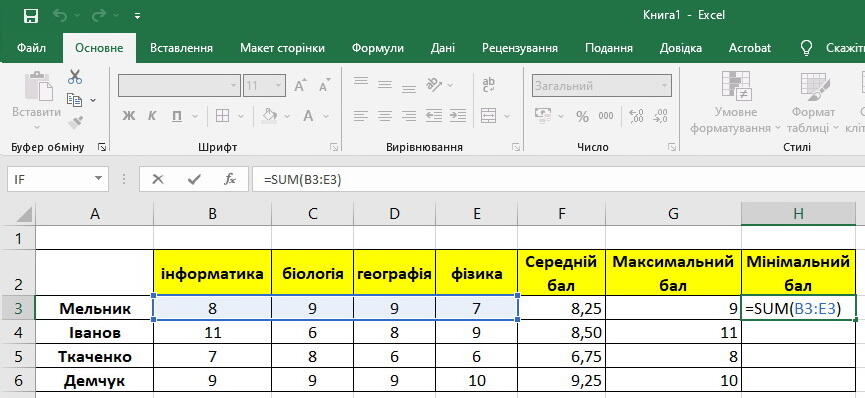Click the Fill Color paint bucket
This screenshot has width=865, height=398.
click(270, 115)
